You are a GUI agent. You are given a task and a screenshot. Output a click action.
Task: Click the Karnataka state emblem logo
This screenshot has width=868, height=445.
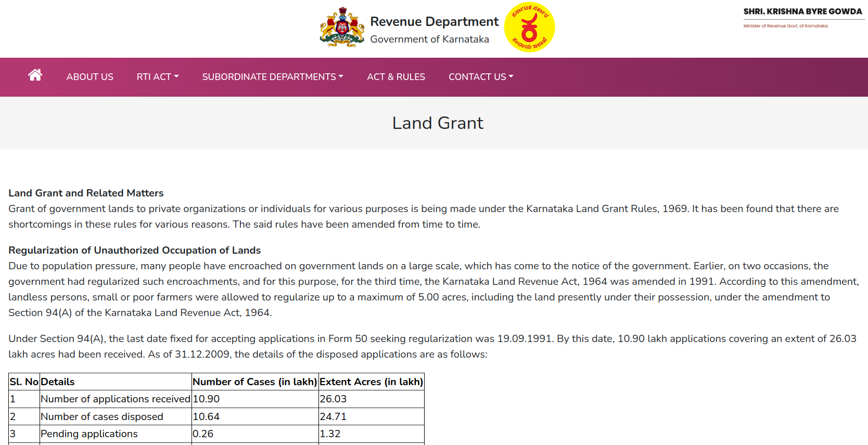pyautogui.click(x=342, y=28)
